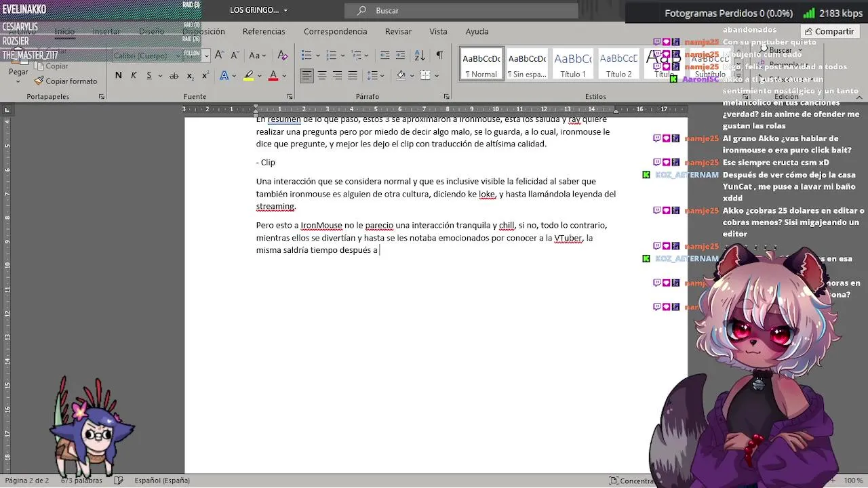Open the Referencias tab
The height and width of the screenshot is (488, 868).
(x=264, y=31)
